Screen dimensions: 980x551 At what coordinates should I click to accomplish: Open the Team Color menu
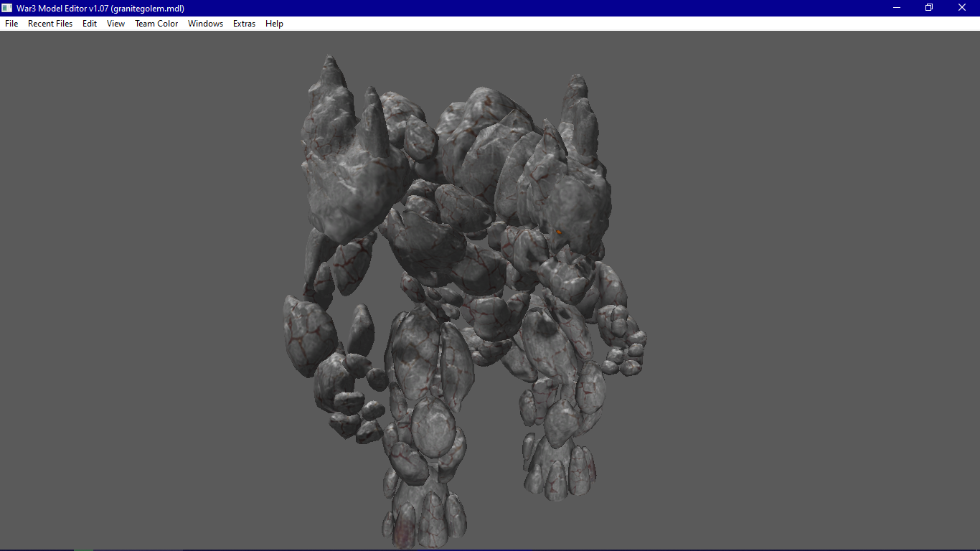pyautogui.click(x=156, y=24)
